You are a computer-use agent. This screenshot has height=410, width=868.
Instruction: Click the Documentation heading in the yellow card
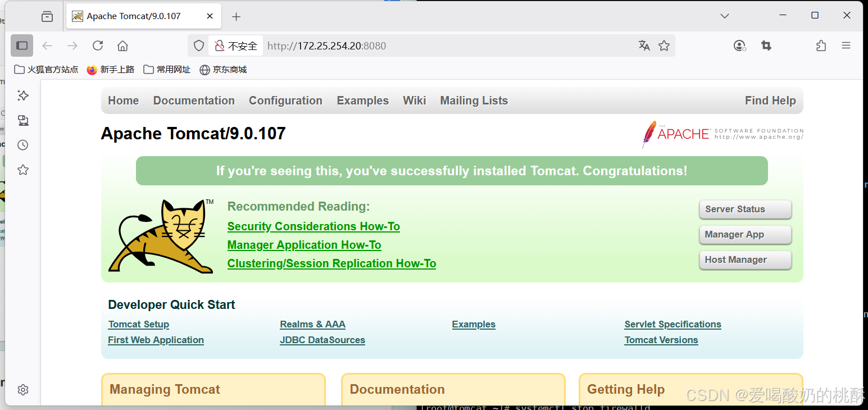pyautogui.click(x=397, y=389)
